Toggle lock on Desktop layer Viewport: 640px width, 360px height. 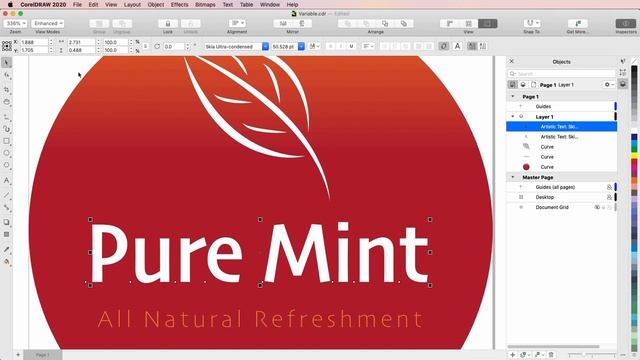609,197
